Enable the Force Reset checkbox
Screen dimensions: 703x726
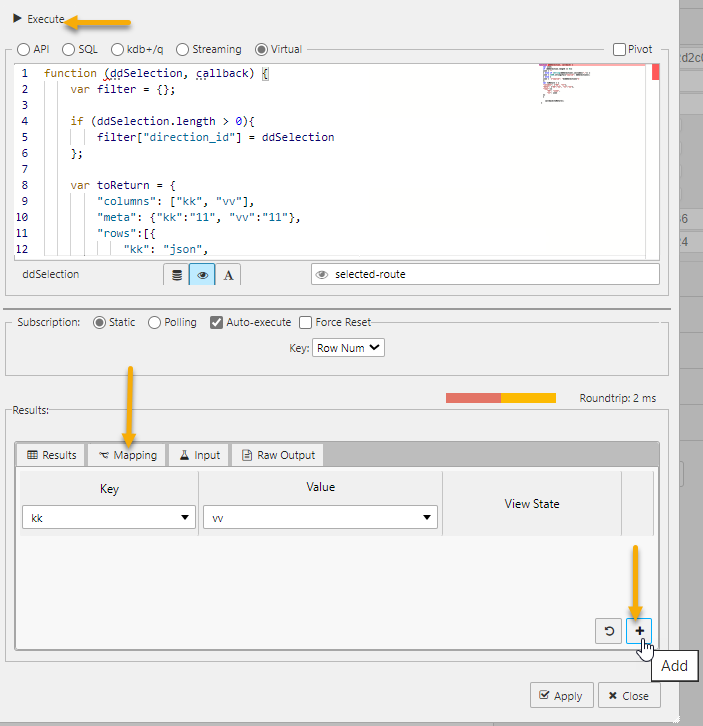tap(305, 322)
